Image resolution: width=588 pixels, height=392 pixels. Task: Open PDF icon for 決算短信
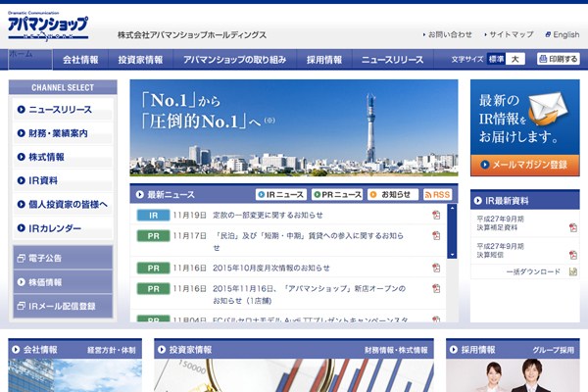click(x=573, y=255)
